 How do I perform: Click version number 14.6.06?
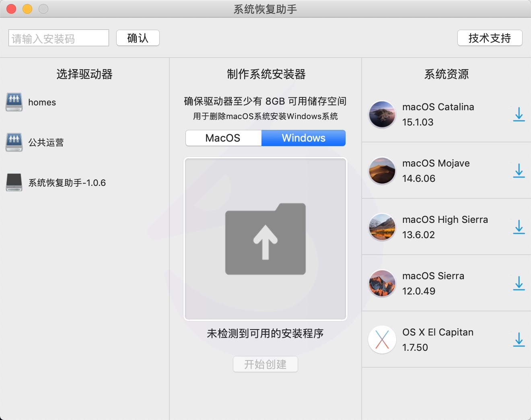click(x=419, y=179)
